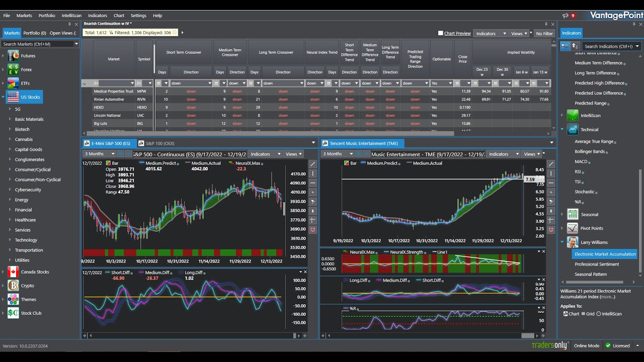Screen dimensions: 644x362
Task: Click the No Filter button
Action: click(544, 33)
